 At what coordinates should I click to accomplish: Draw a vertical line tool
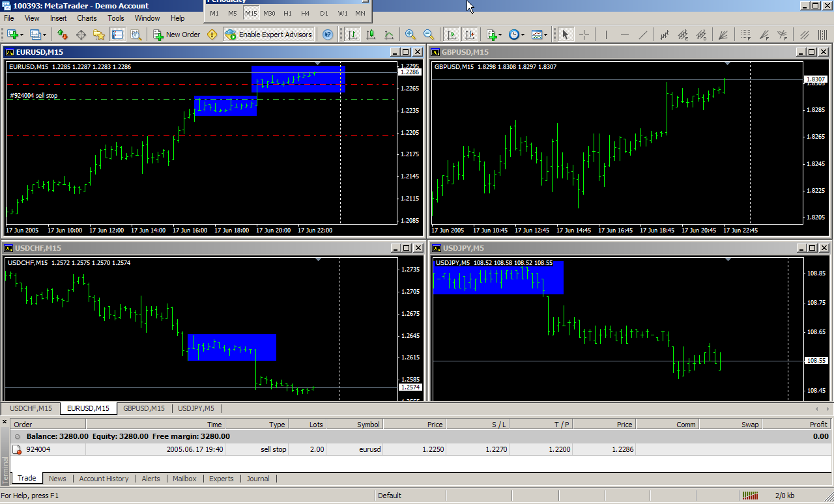[607, 35]
